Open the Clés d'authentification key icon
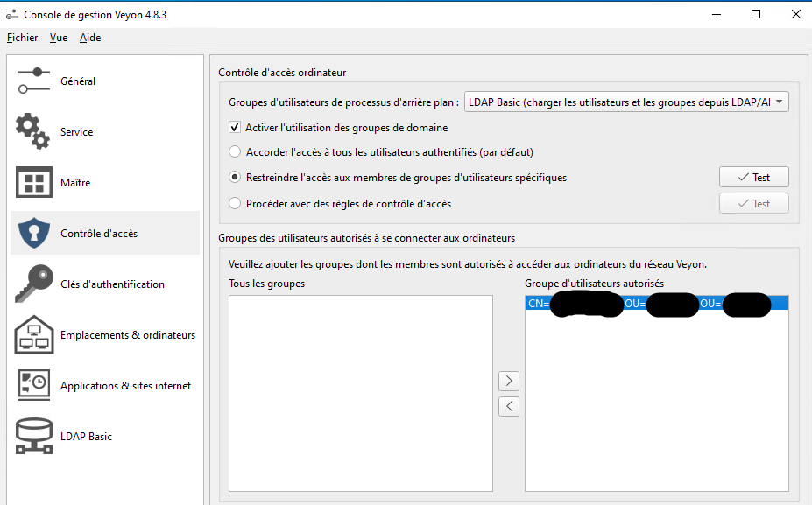The width and height of the screenshot is (812, 505). (x=34, y=284)
